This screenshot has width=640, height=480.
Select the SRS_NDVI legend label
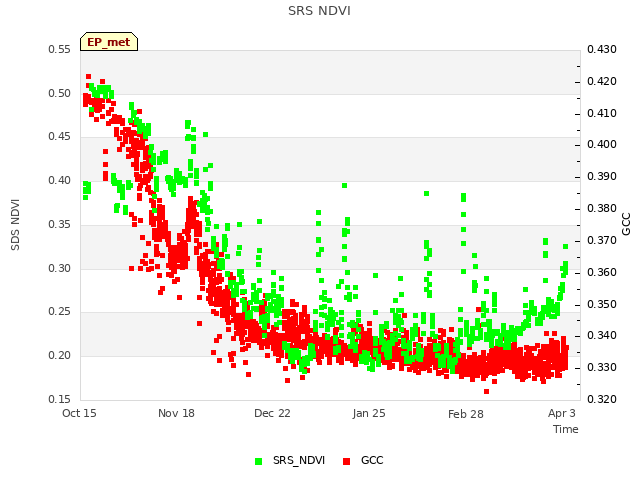[299, 460]
